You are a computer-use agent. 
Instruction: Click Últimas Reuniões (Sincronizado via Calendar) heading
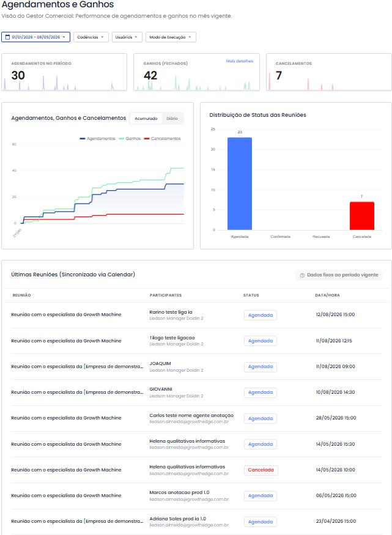pos(73,275)
